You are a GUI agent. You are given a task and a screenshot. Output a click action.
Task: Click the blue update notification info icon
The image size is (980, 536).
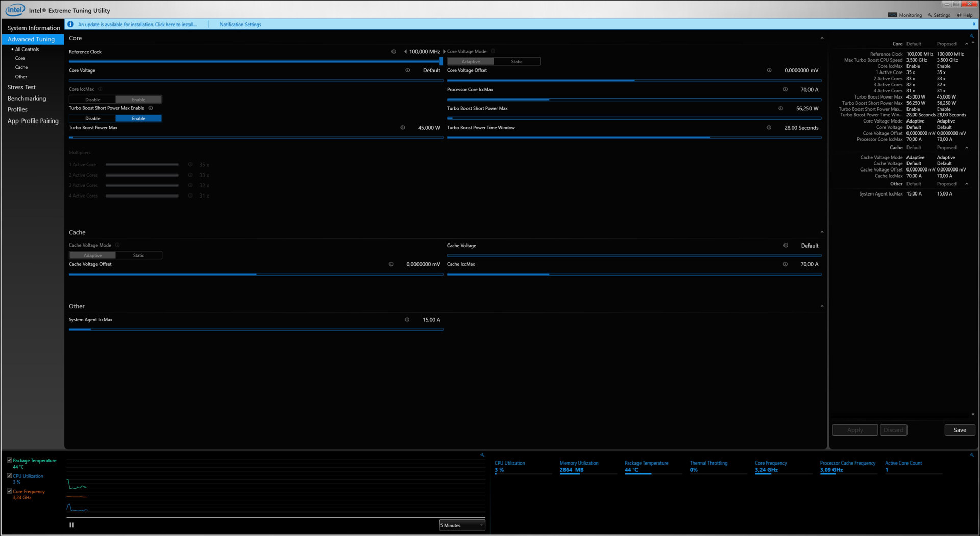click(70, 24)
